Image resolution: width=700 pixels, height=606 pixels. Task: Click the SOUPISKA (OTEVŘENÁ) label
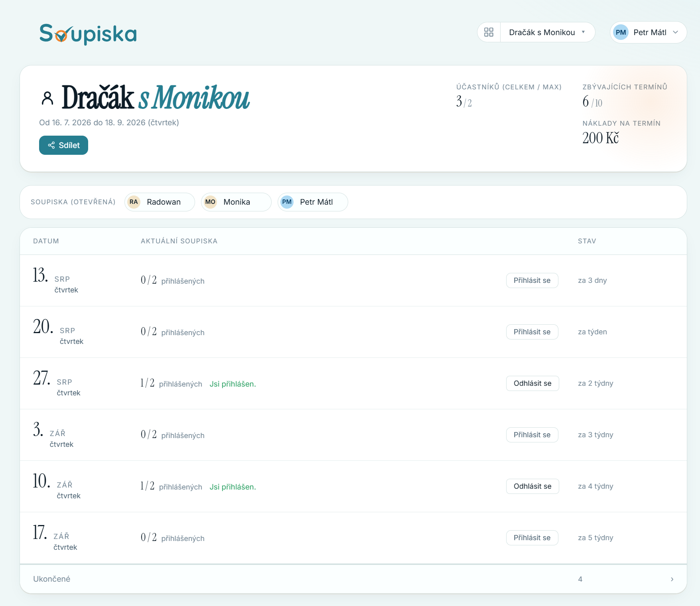(73, 202)
